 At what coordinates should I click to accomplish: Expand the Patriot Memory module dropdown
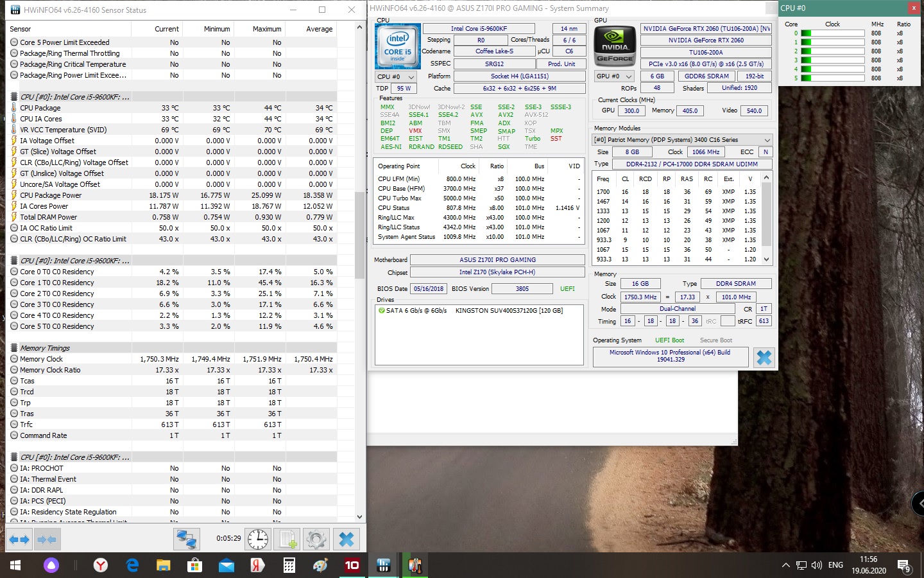tap(681, 139)
